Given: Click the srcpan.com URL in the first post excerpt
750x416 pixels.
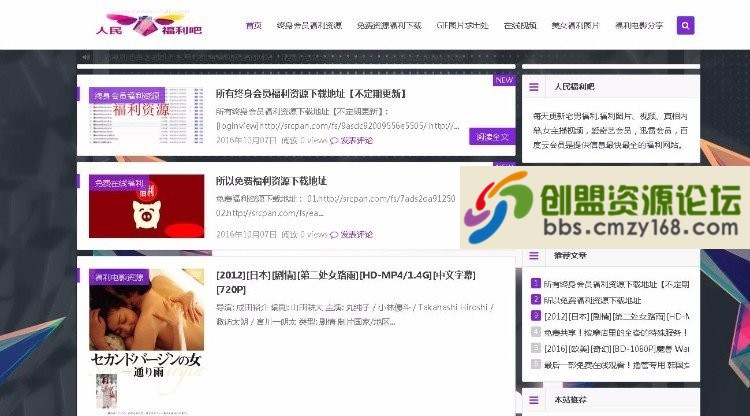Looking at the screenshot, I should coord(338,126).
